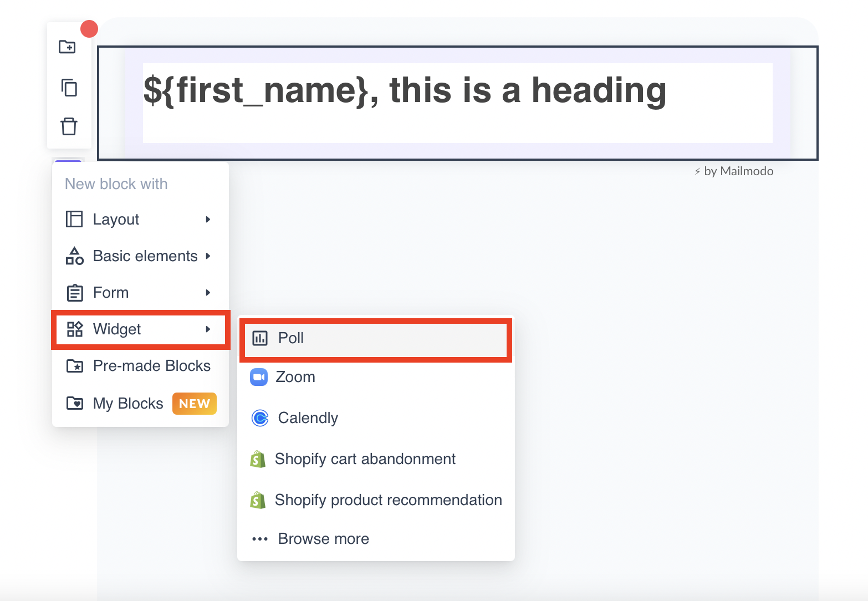The image size is (868, 601).
Task: Expand the Form submenu arrow
Action: pos(208,293)
